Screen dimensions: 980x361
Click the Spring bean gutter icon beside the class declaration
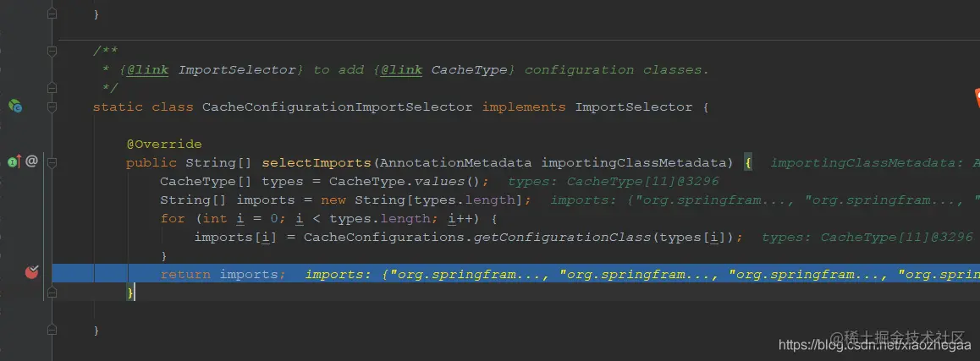click(15, 107)
